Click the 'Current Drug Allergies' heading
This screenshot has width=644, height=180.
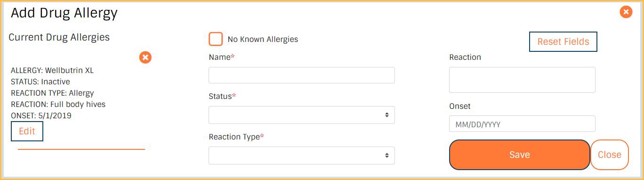point(59,37)
